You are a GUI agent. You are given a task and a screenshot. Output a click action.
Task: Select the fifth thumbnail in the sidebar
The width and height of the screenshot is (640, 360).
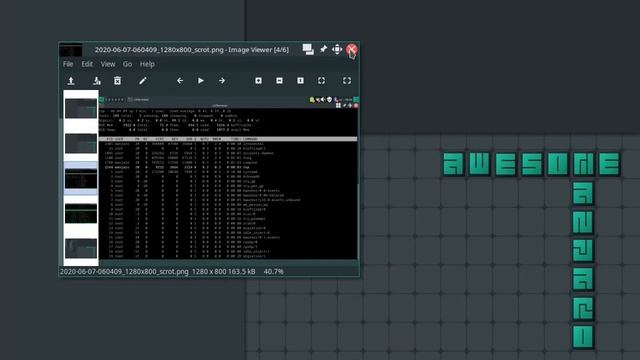[x=81, y=248]
